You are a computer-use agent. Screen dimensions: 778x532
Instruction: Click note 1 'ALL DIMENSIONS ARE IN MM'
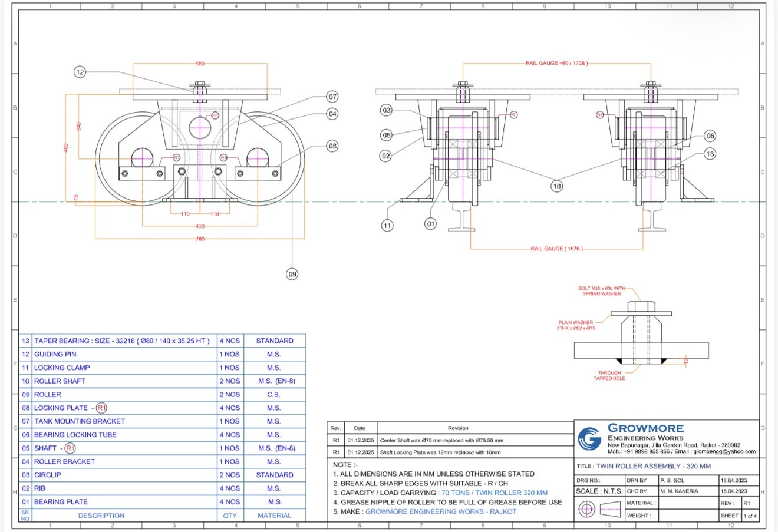[434, 474]
